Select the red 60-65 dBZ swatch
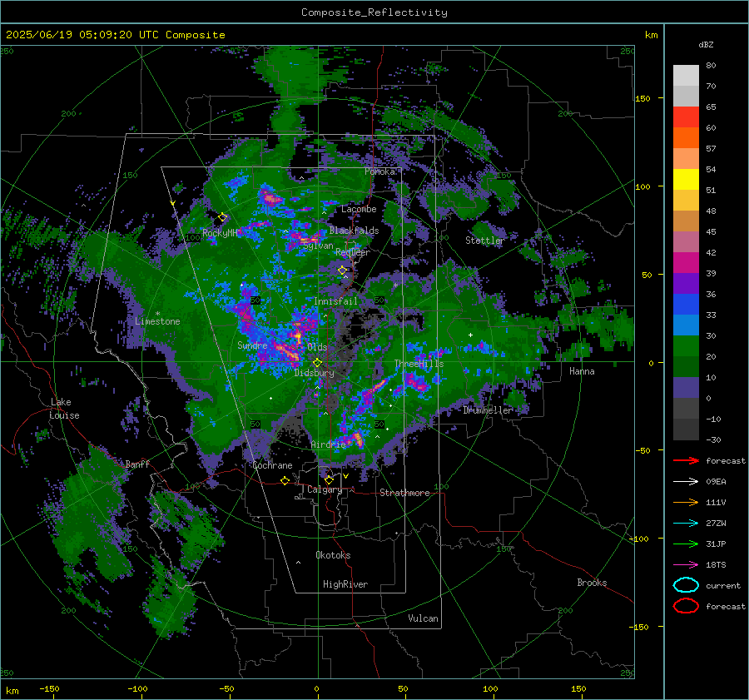The image size is (749, 700). (x=686, y=117)
